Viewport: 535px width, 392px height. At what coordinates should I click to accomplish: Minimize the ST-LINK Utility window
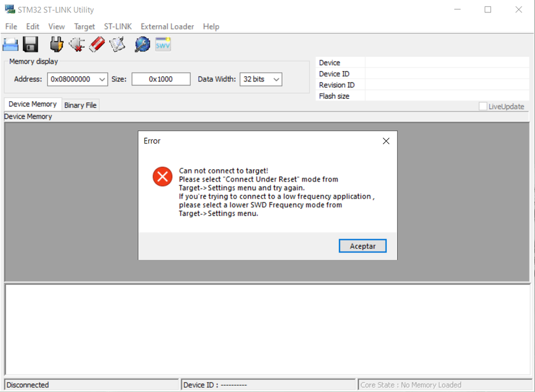click(457, 10)
